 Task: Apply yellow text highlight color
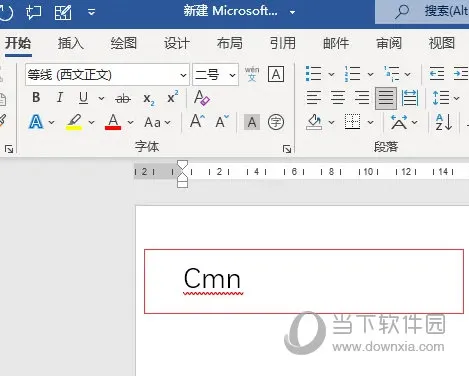coord(74,122)
